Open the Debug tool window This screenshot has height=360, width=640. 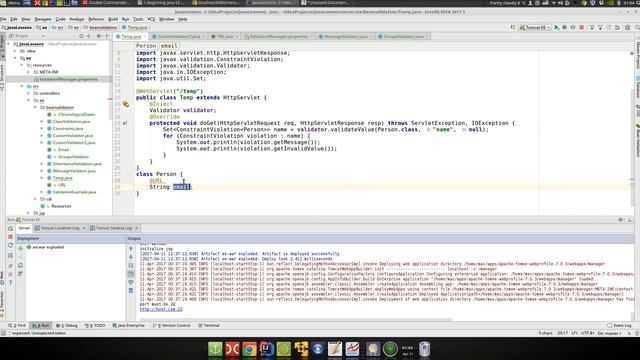point(67,326)
